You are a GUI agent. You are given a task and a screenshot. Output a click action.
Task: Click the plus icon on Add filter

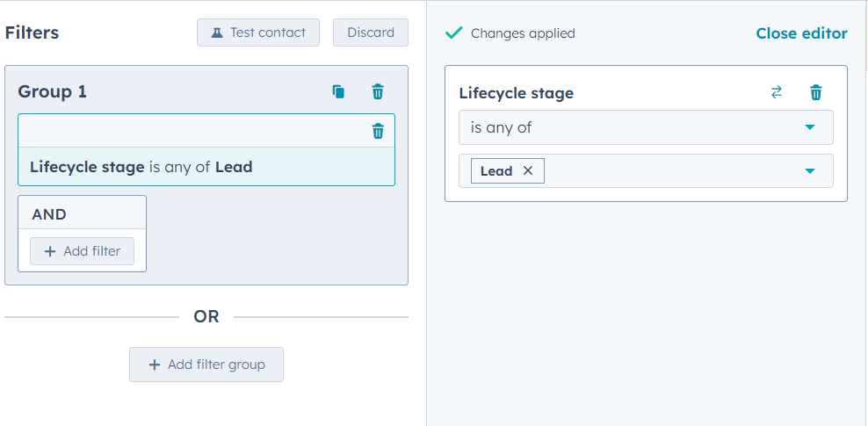[x=50, y=251]
